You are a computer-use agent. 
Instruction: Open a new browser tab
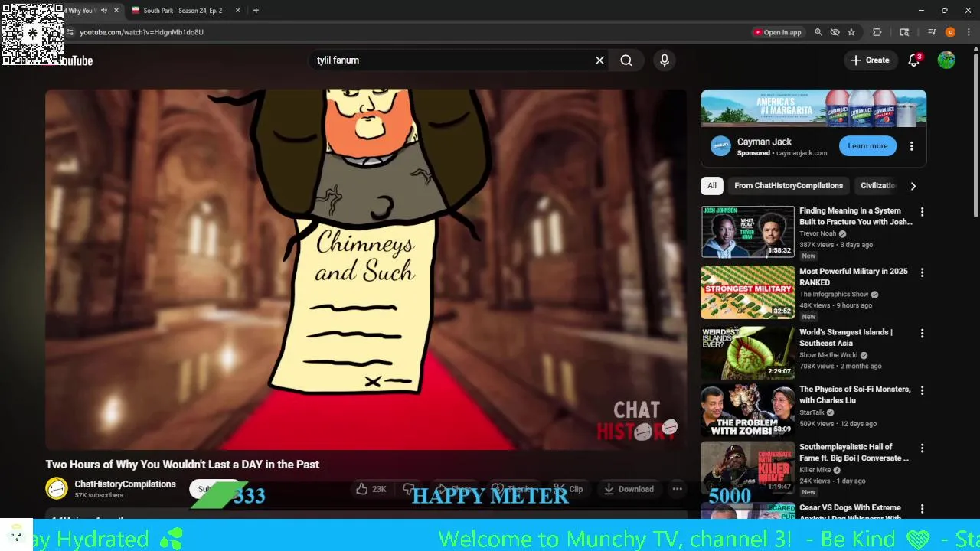click(x=256, y=11)
